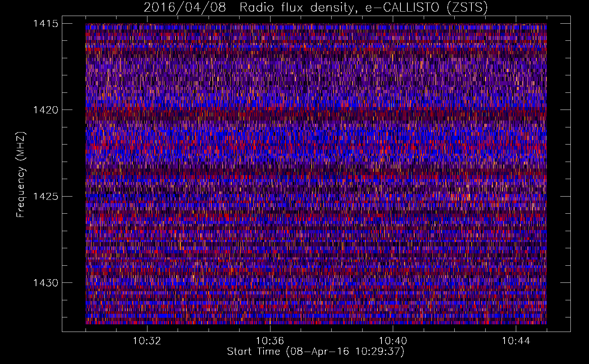
Task: Click the 10:36 time tick label
Action: 270,341
